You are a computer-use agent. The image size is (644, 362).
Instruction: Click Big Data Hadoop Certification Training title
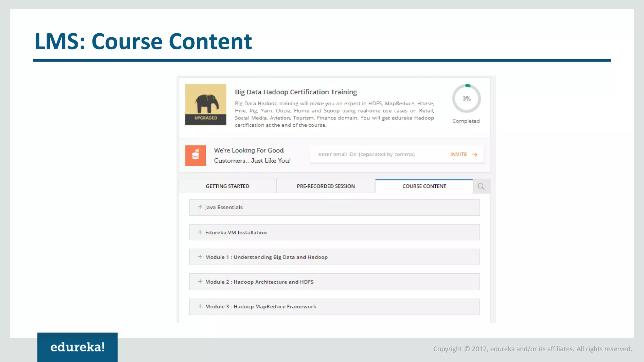296,92
